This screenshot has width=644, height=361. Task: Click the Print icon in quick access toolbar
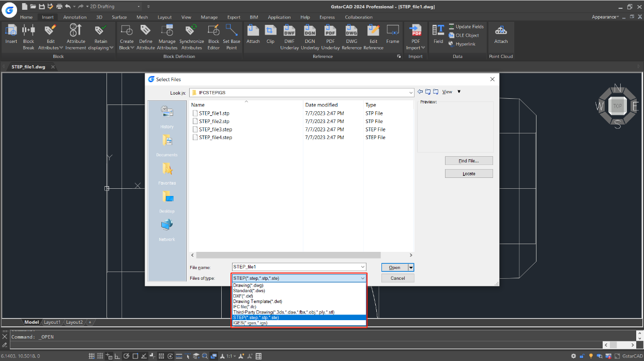pos(59,6)
